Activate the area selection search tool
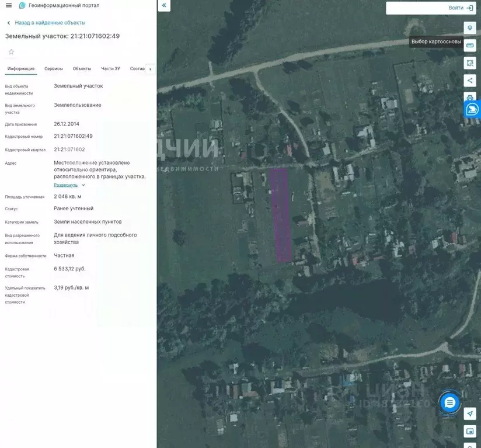Image resolution: width=481 pixels, height=448 pixels. coord(470,62)
